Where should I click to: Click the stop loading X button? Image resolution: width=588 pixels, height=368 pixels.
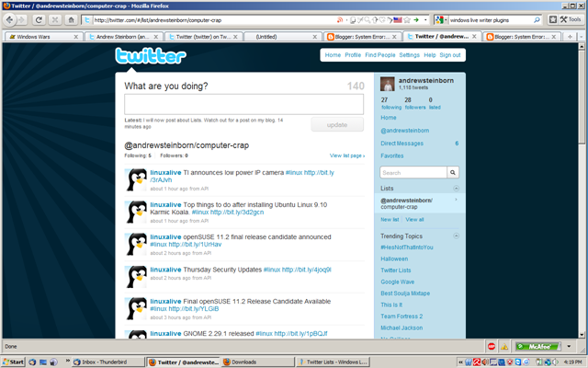(x=55, y=20)
